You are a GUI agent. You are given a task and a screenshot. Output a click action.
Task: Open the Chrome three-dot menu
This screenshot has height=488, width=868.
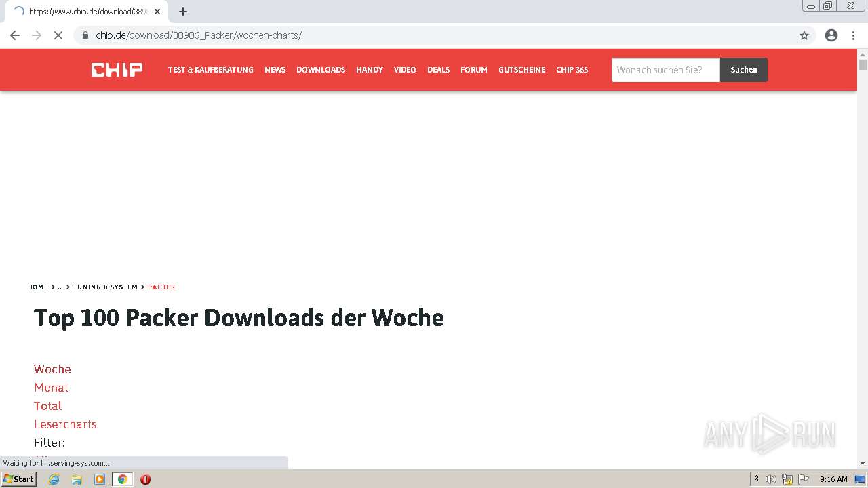[x=854, y=35]
